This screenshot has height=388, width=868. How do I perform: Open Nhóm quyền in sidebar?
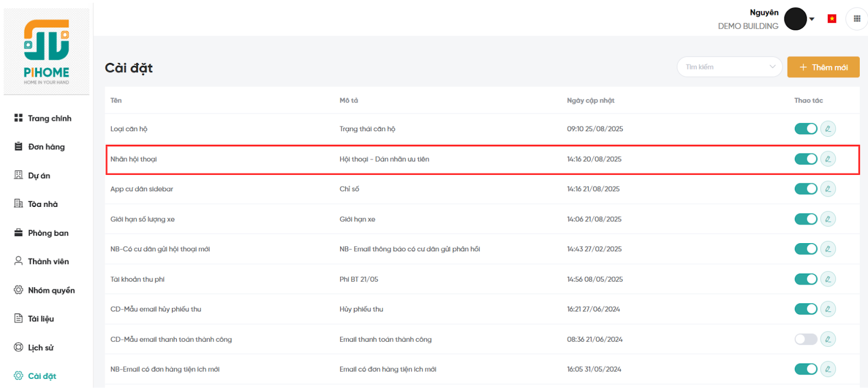point(51,290)
